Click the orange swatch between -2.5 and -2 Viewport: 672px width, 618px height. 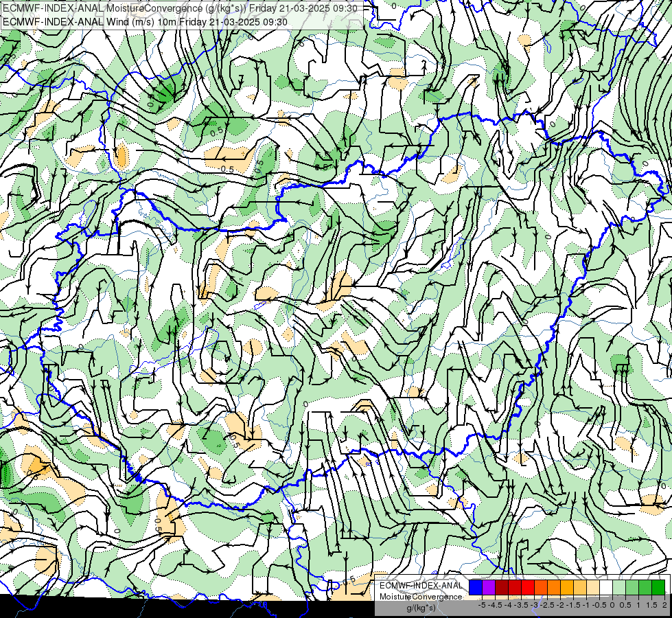click(554, 588)
